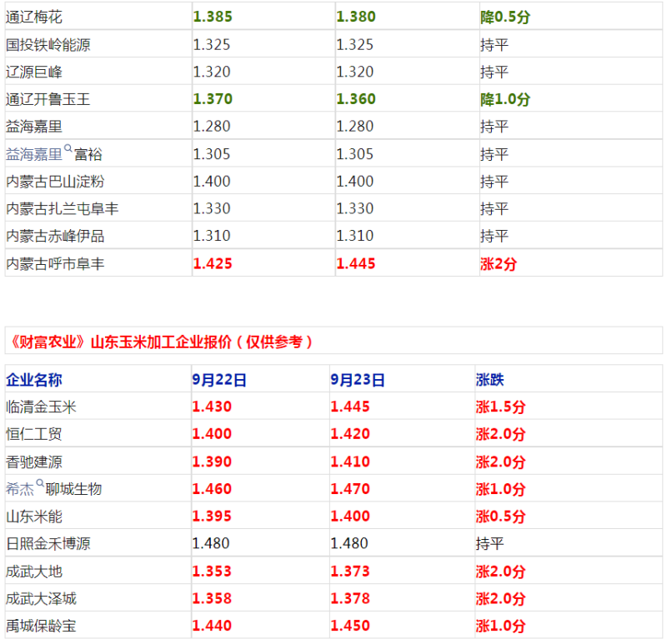Viewport: 667px width, 644px height.
Task: Click 持平 in the 内蒙古扎兰屯阜丰 row
Action: click(494, 209)
